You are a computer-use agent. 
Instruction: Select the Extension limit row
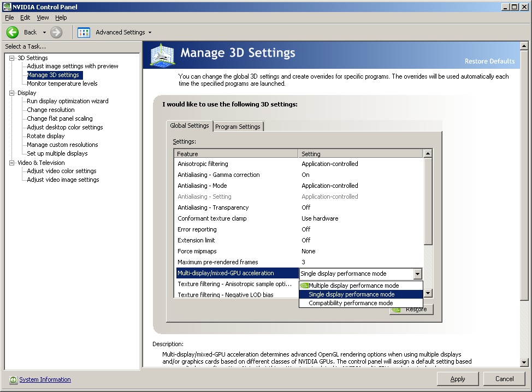pos(299,240)
